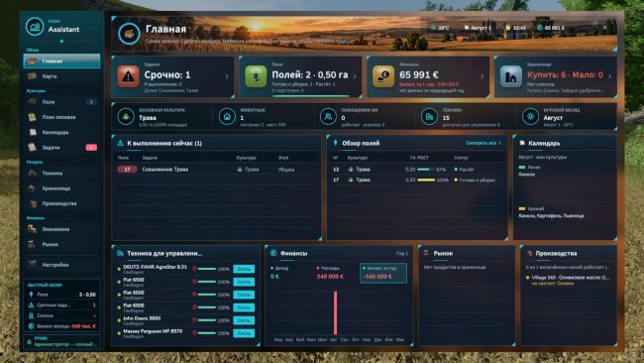
Task: Click field 12 growth progress bar
Action: click(x=426, y=170)
